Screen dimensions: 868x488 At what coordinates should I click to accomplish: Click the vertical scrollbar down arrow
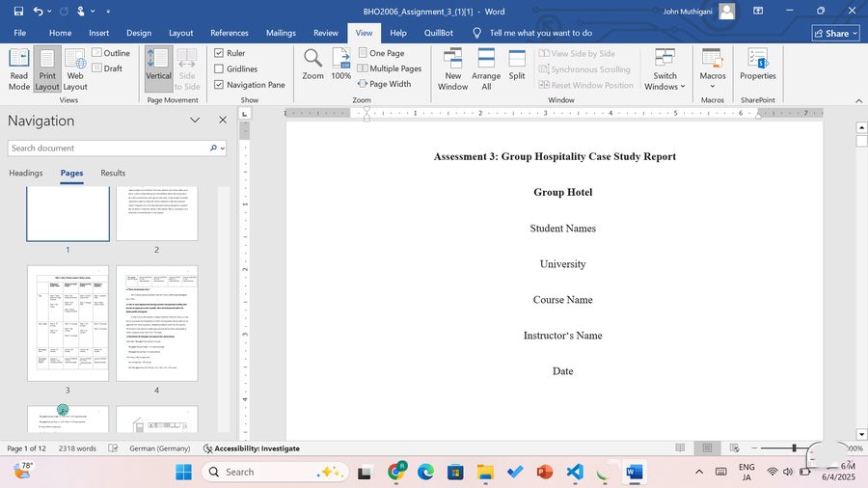coord(861,434)
